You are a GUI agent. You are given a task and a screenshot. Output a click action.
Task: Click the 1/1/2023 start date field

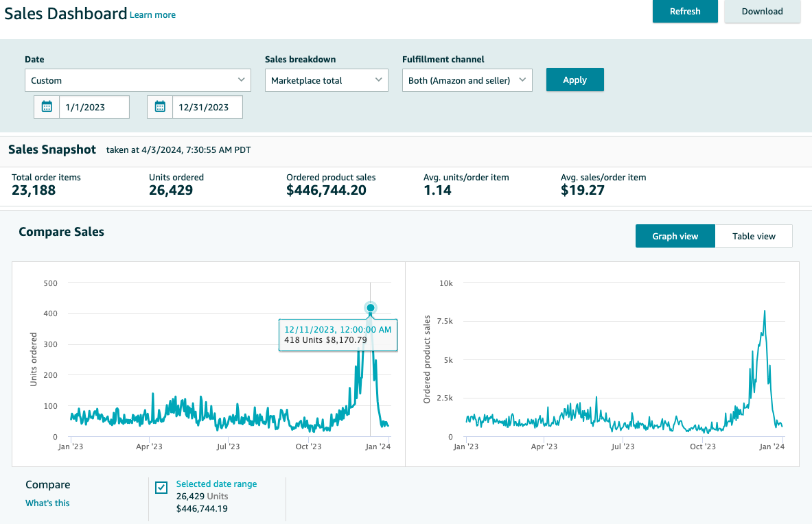tap(94, 107)
